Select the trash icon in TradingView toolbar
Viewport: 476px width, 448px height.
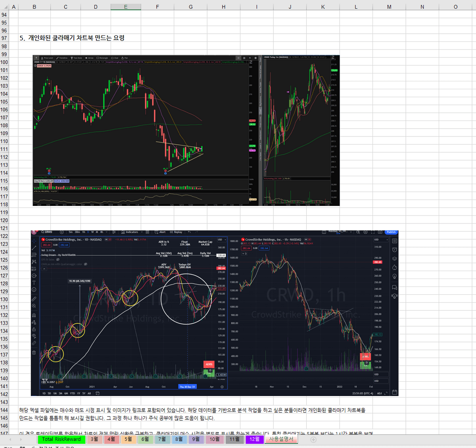(34, 352)
